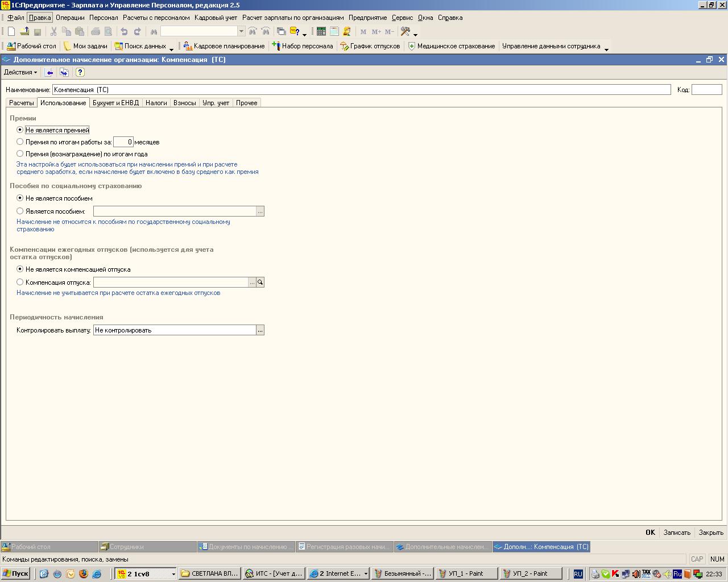Click the Cut scissors icon
Viewport: 728px width, 582px height.
tap(53, 32)
